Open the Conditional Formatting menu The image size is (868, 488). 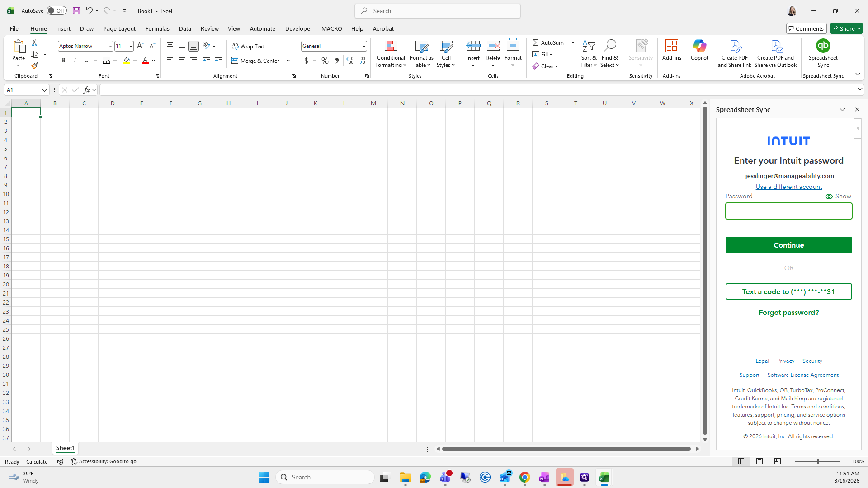[391, 54]
